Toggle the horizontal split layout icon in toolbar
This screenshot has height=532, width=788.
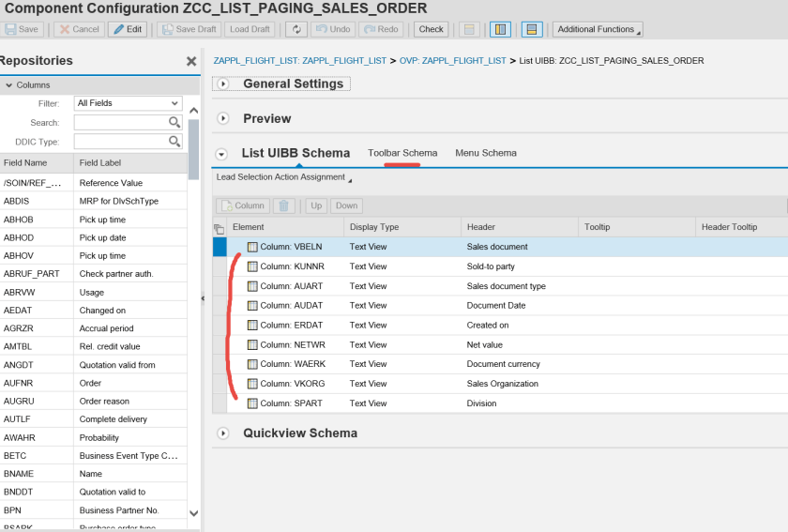[532, 29]
